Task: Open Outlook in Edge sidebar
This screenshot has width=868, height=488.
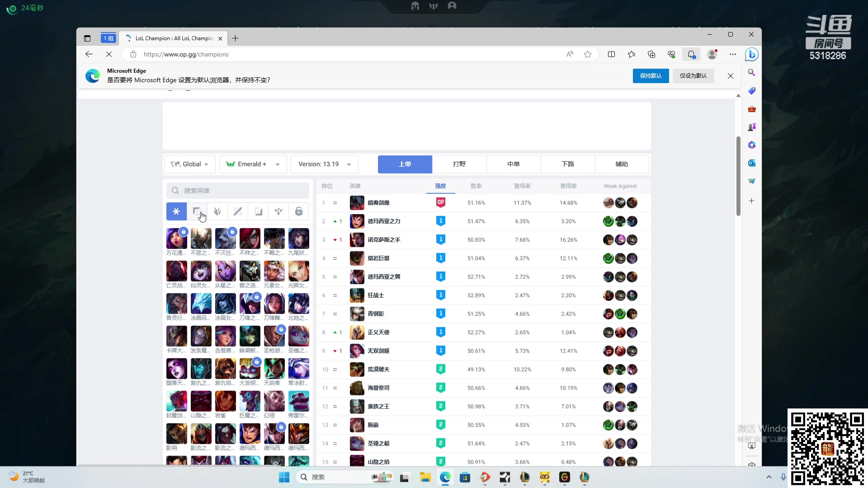Action: [x=751, y=163]
